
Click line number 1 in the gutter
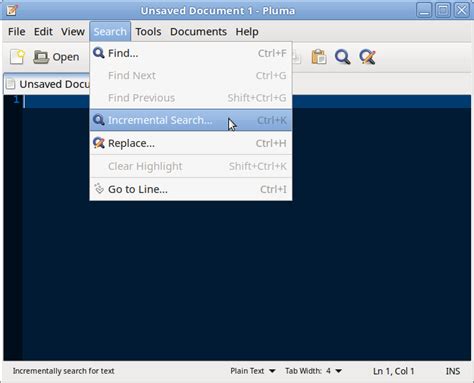[16, 99]
